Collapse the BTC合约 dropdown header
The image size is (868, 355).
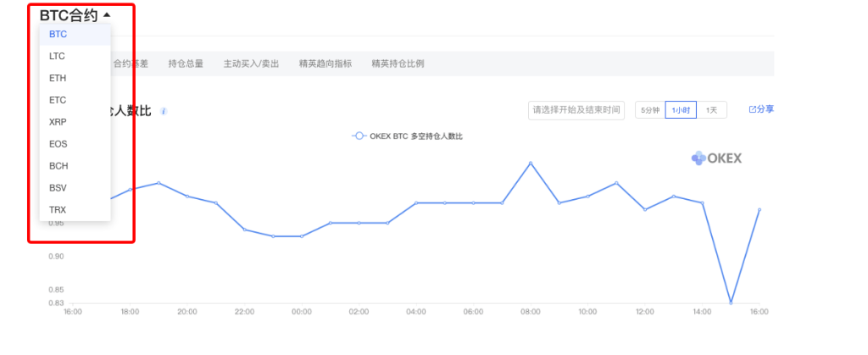coord(75,14)
